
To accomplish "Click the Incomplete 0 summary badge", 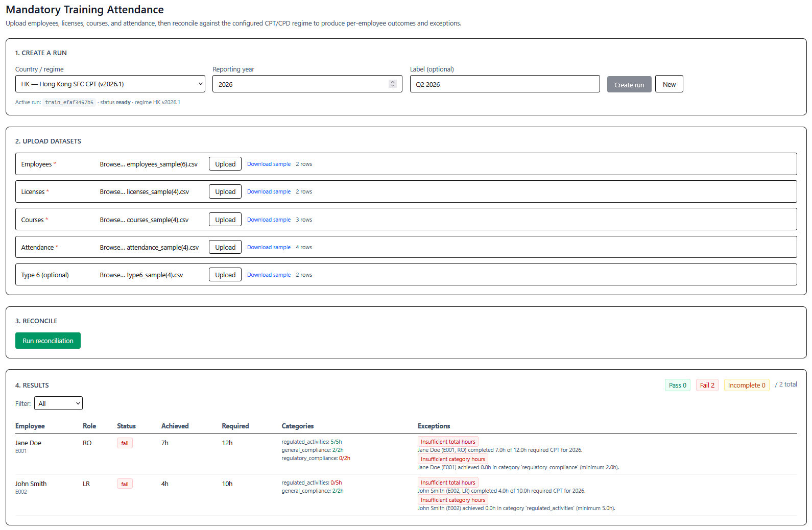I will 747,385.
